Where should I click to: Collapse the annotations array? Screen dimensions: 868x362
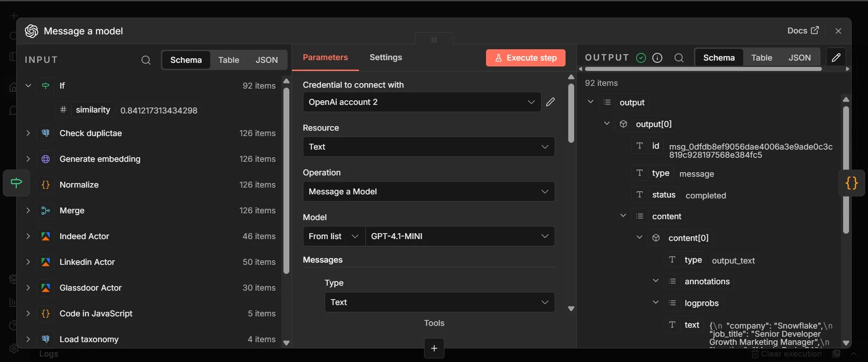pos(656,281)
